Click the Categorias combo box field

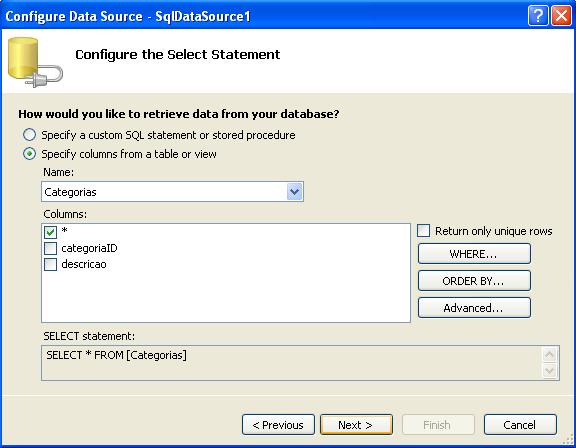[172, 192]
